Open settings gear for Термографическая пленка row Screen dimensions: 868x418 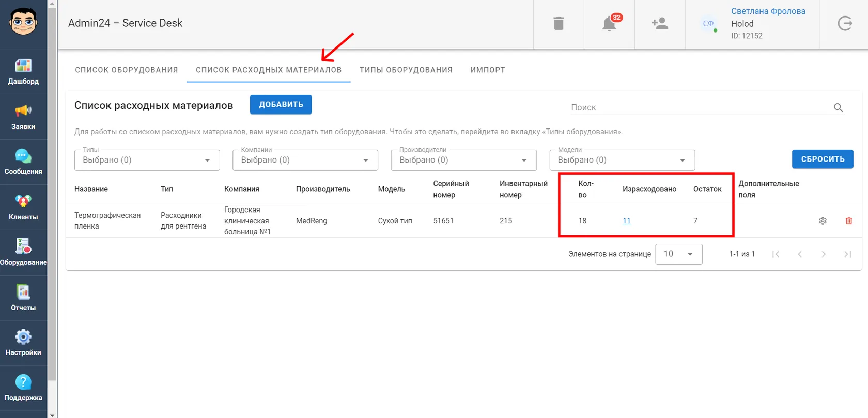point(823,221)
